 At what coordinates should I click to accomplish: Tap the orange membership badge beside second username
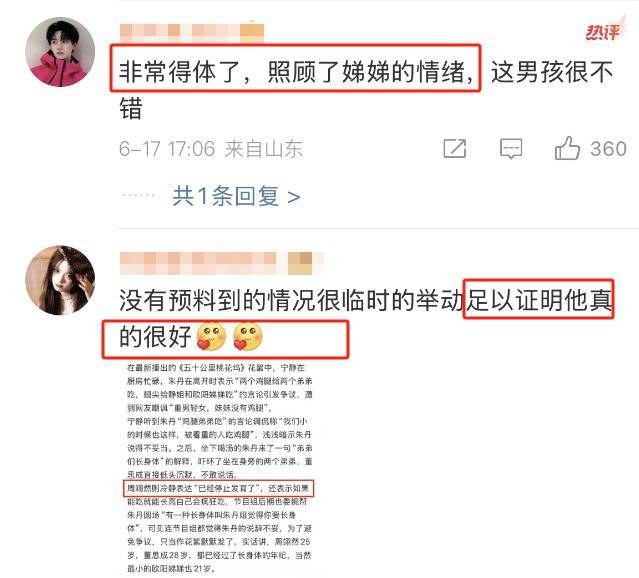(x=300, y=263)
